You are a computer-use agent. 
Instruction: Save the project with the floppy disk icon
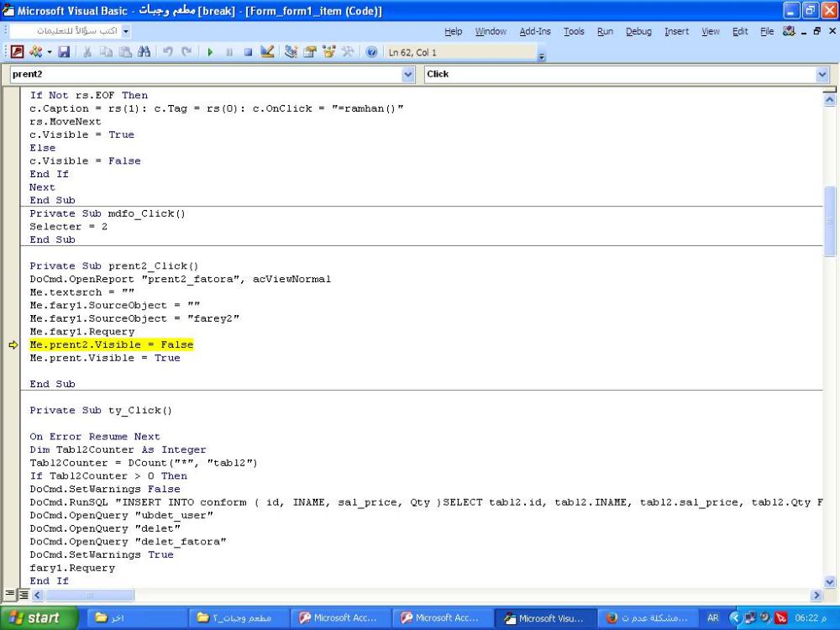point(65,52)
